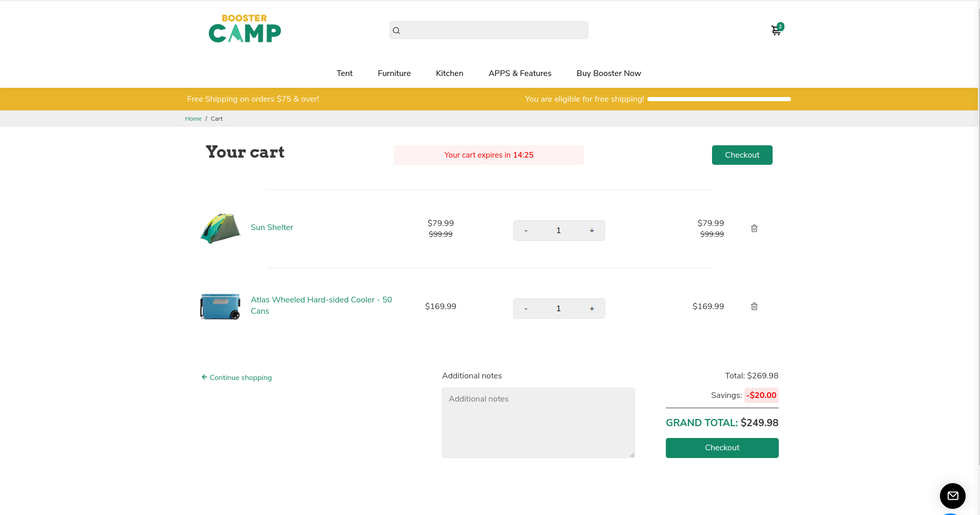Remove Atlas Cooler using trash icon

pos(754,307)
